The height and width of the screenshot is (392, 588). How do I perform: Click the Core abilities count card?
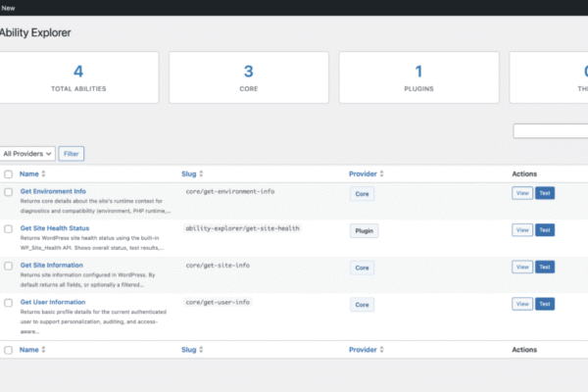[249, 78]
